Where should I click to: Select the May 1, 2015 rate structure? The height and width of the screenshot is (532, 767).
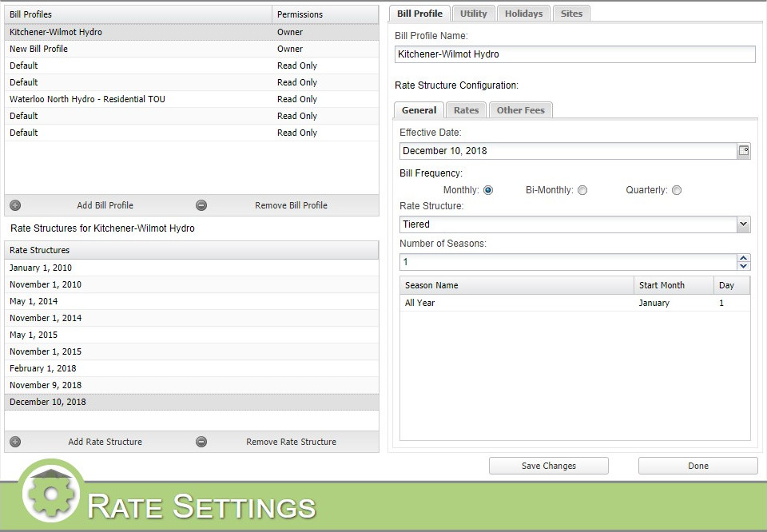pyautogui.click(x=192, y=335)
